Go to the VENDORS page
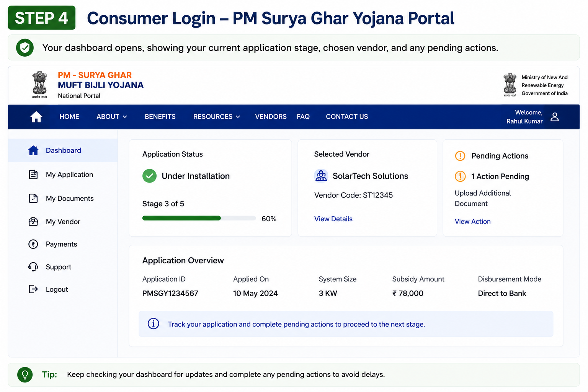The image size is (588, 392). click(x=271, y=117)
